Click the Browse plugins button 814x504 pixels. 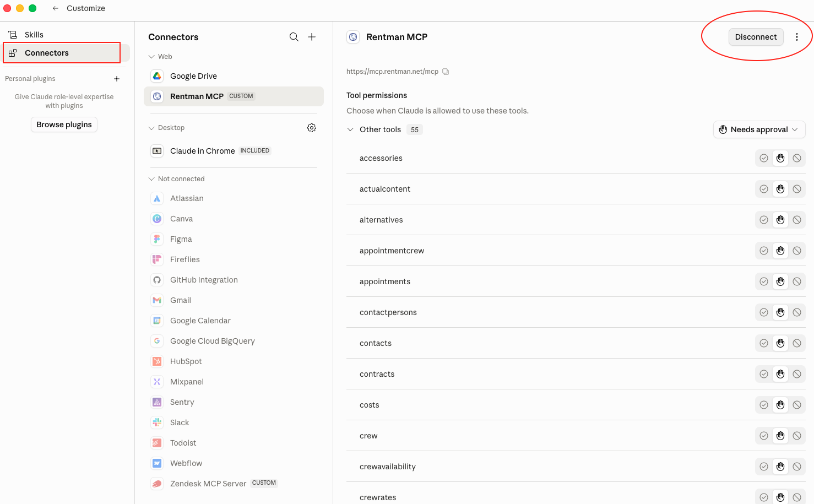click(x=64, y=124)
